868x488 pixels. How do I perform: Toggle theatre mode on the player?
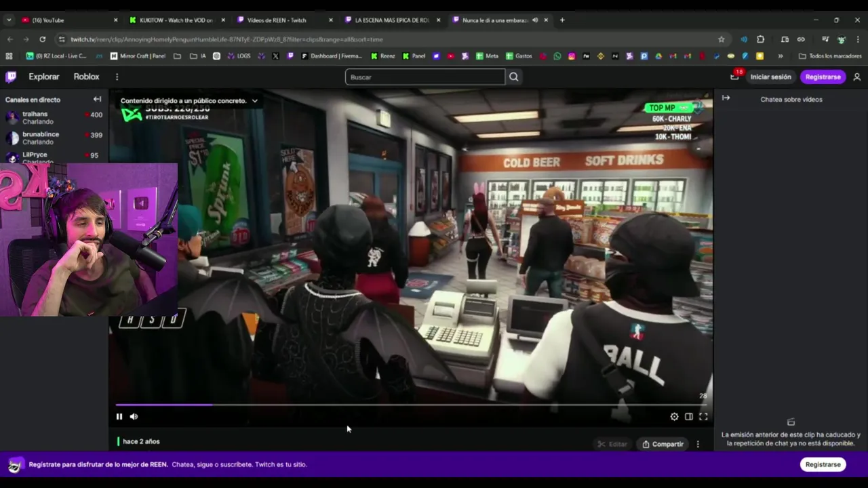[688, 417]
